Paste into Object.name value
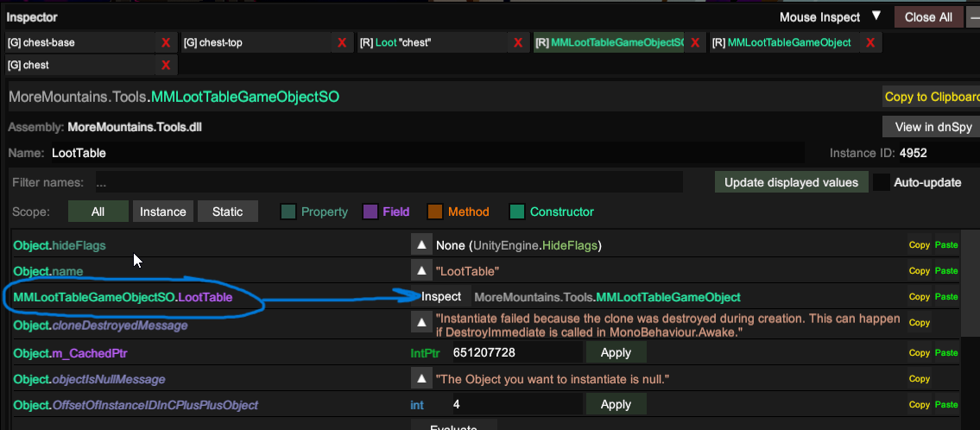This screenshot has height=430, width=980. coord(946,270)
